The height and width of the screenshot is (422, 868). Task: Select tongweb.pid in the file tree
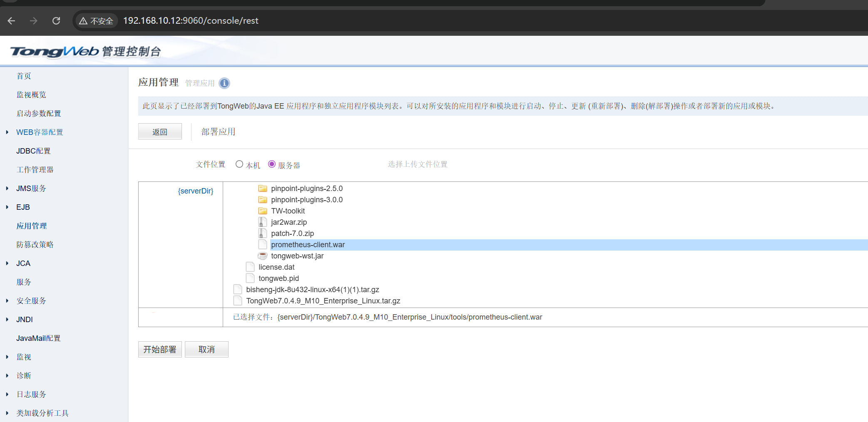tap(279, 278)
